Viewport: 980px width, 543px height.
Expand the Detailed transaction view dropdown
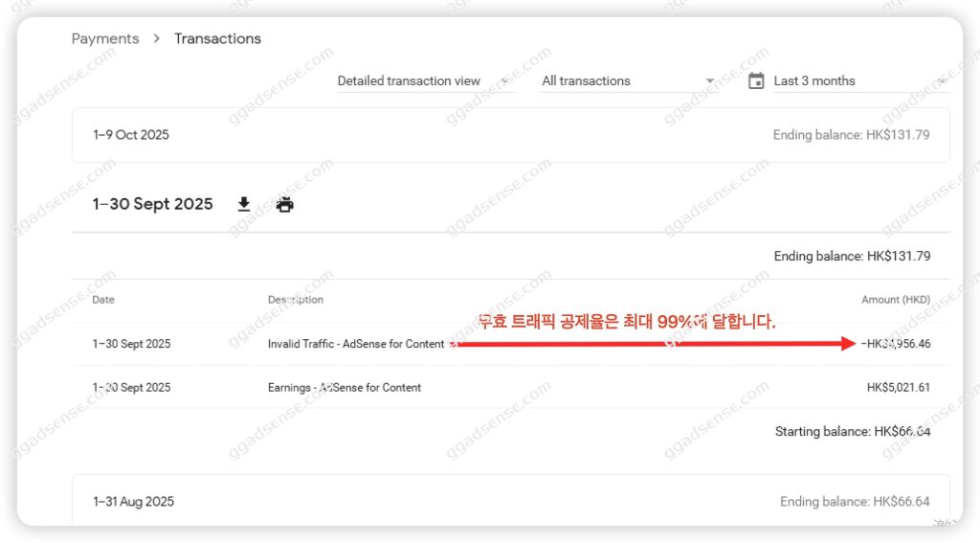426,80
